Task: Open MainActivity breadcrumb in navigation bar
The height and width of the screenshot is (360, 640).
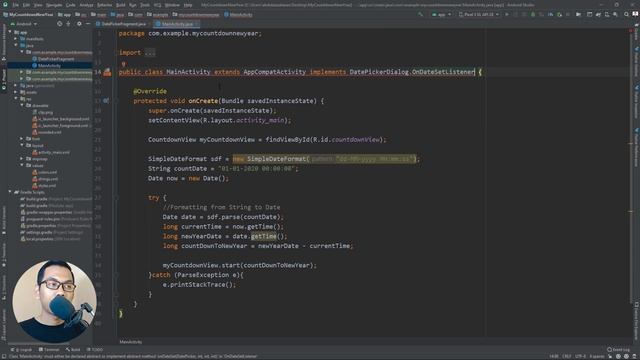Action: click(238, 15)
